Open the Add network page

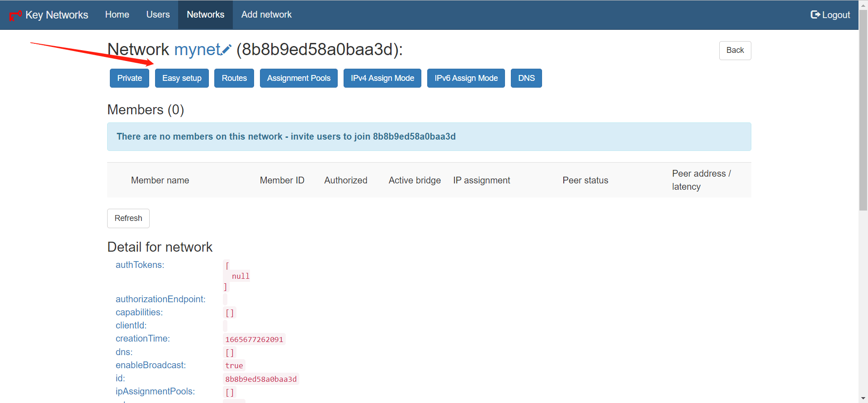coord(266,14)
